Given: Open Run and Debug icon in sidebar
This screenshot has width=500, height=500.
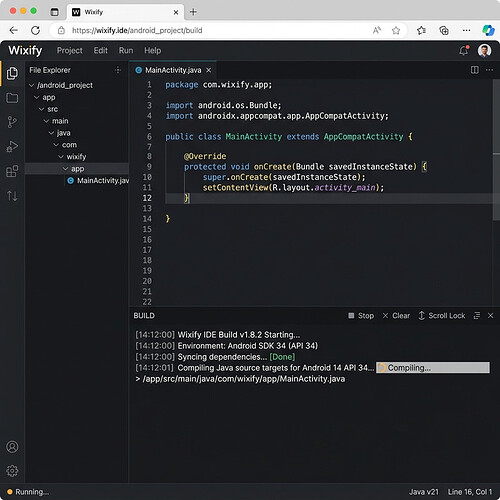Looking at the screenshot, I should click(12, 147).
